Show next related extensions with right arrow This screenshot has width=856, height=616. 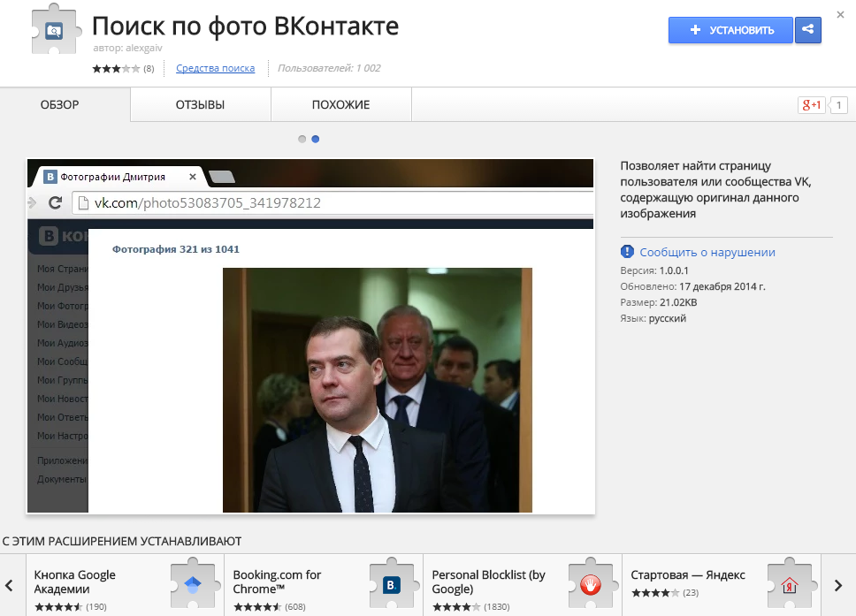coord(838,585)
